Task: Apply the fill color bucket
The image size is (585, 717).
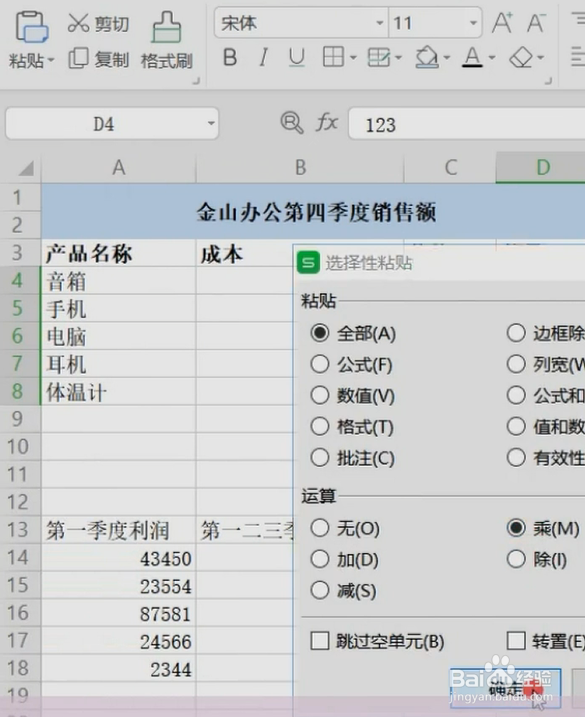Action: coord(426,58)
